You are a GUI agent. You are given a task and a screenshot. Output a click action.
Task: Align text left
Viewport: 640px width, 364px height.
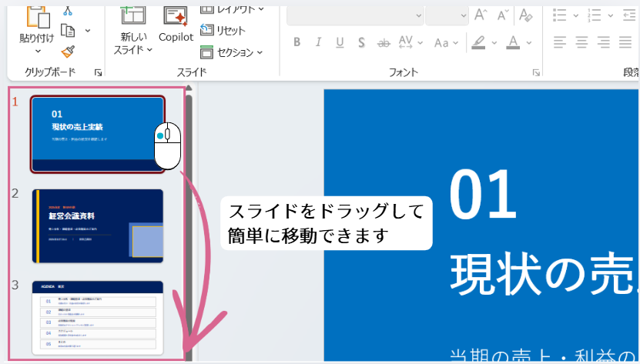[560, 42]
